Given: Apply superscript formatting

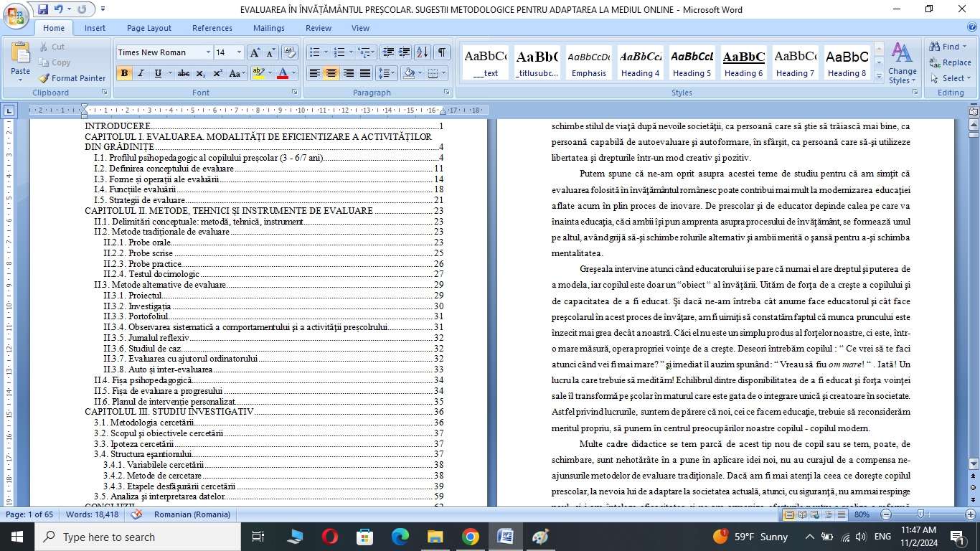Looking at the screenshot, I should pyautogui.click(x=217, y=73).
